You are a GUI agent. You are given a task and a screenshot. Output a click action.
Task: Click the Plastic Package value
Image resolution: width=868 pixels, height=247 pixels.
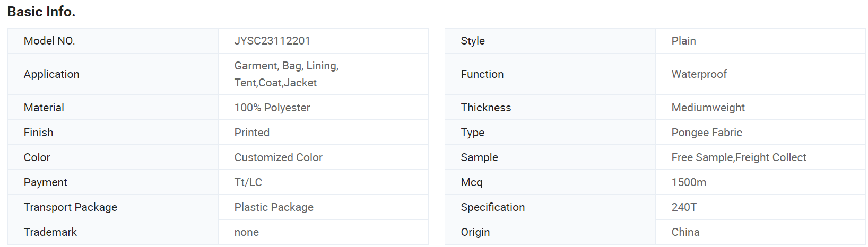pos(274,207)
